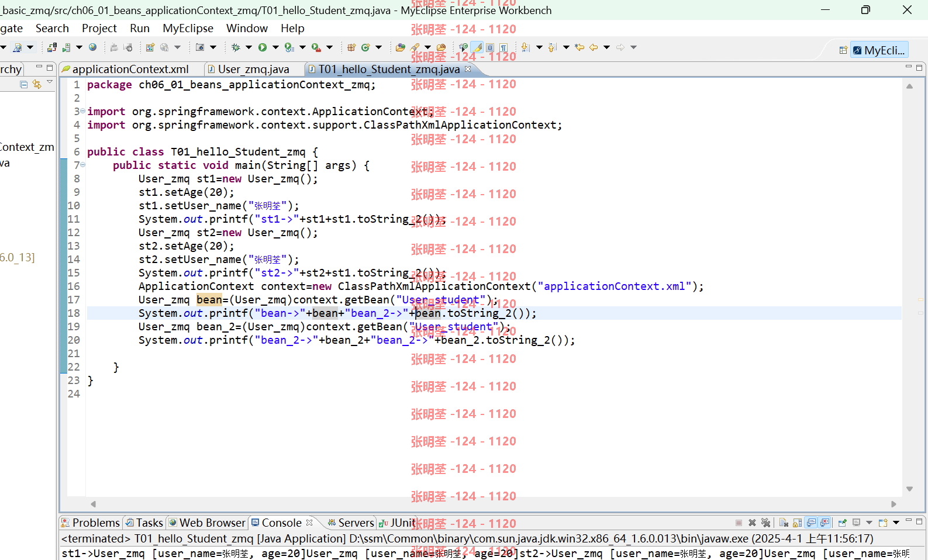
Task: Open Back history dropdown arrow
Action: tap(606, 47)
